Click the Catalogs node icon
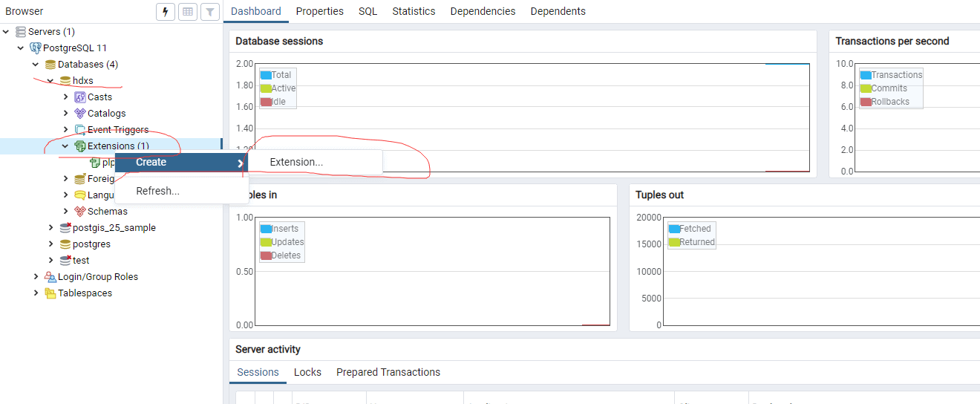The height and width of the screenshot is (404, 980). click(x=80, y=114)
